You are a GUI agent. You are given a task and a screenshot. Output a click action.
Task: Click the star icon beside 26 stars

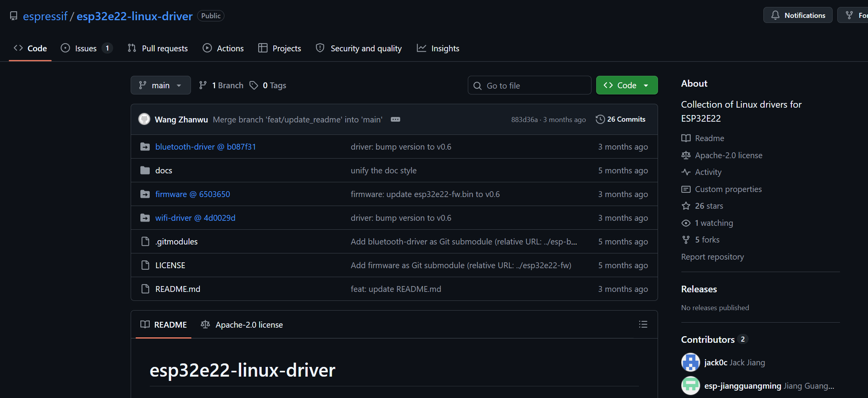[x=686, y=206]
